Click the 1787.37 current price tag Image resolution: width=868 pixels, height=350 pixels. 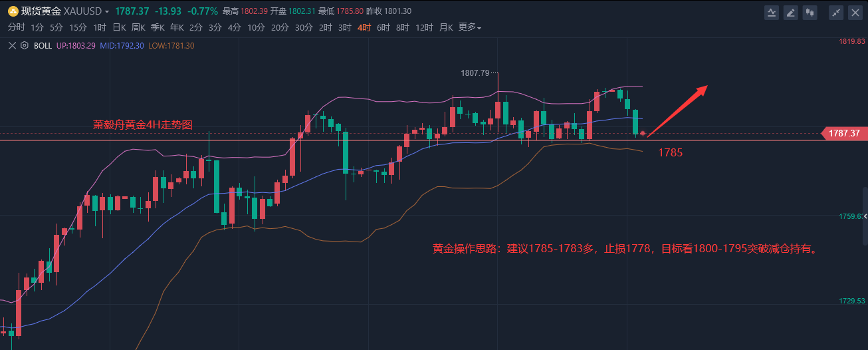pos(844,134)
